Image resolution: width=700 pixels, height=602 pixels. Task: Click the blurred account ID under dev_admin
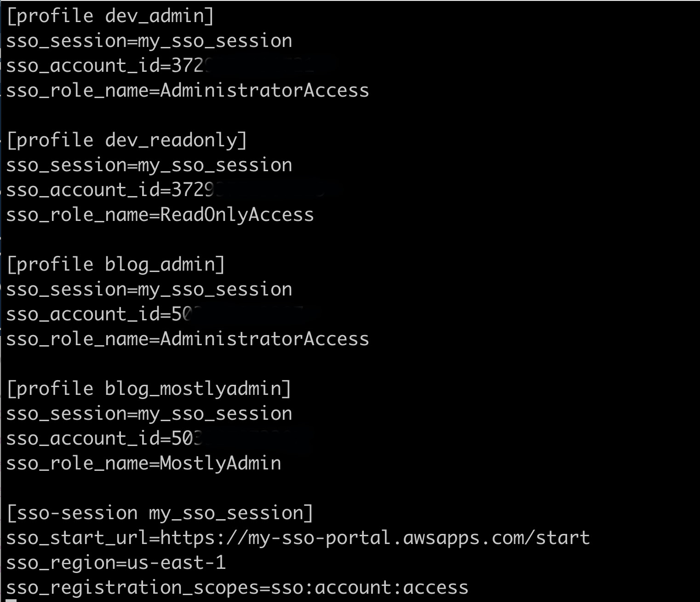tap(254, 66)
